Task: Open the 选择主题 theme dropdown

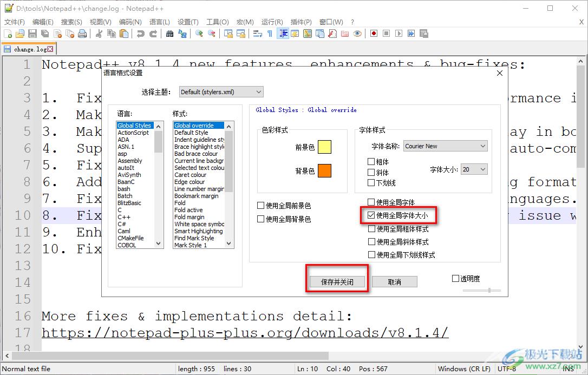Action: click(221, 92)
